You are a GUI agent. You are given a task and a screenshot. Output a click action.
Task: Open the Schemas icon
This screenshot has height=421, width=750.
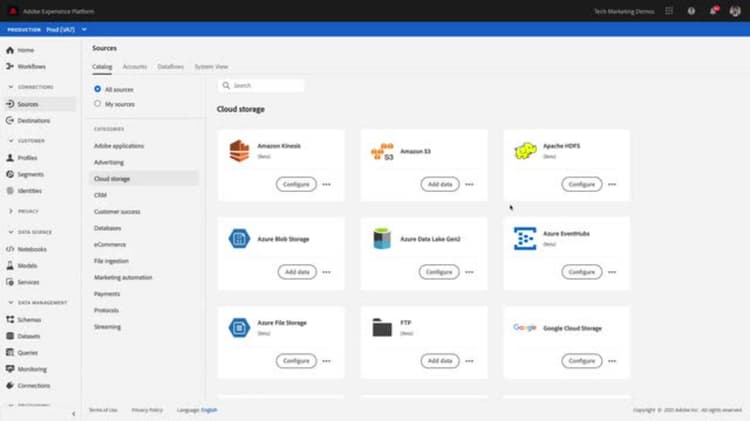point(10,320)
